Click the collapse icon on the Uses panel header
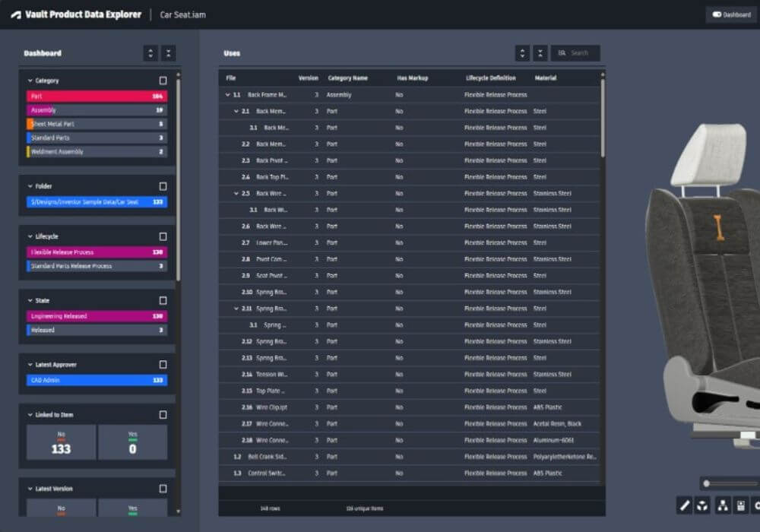This screenshot has width=760, height=532. click(541, 53)
